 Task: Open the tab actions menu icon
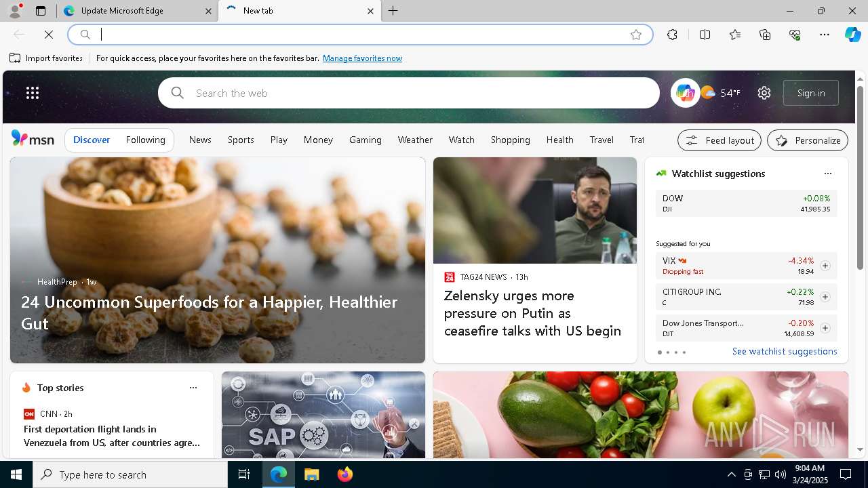point(41,11)
